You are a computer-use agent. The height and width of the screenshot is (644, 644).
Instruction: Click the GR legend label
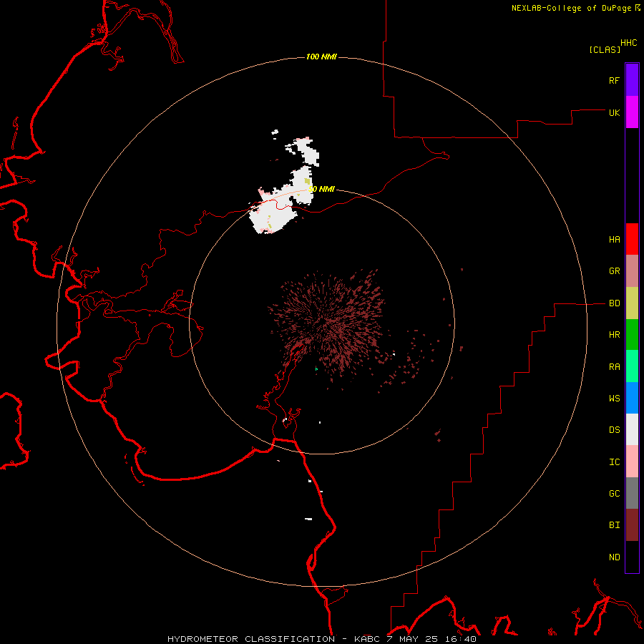click(614, 271)
